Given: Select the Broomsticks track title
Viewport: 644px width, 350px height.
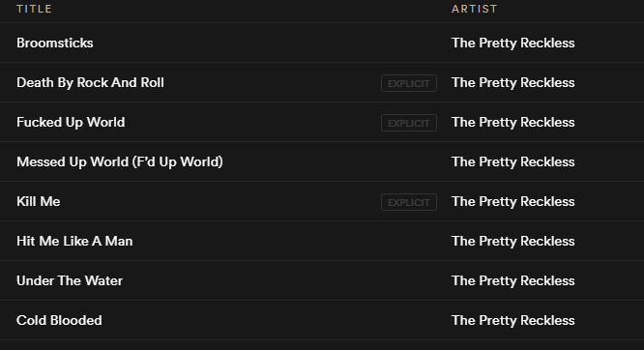Looking at the screenshot, I should coord(55,43).
